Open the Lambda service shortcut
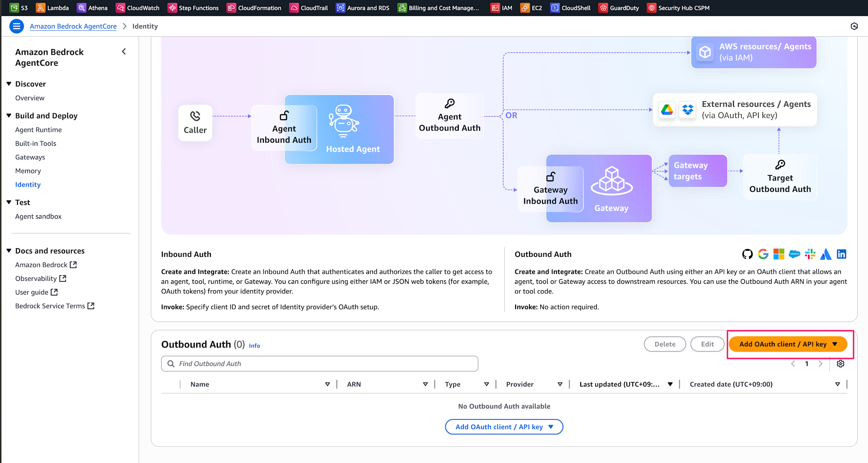This screenshot has width=868, height=463. point(53,8)
